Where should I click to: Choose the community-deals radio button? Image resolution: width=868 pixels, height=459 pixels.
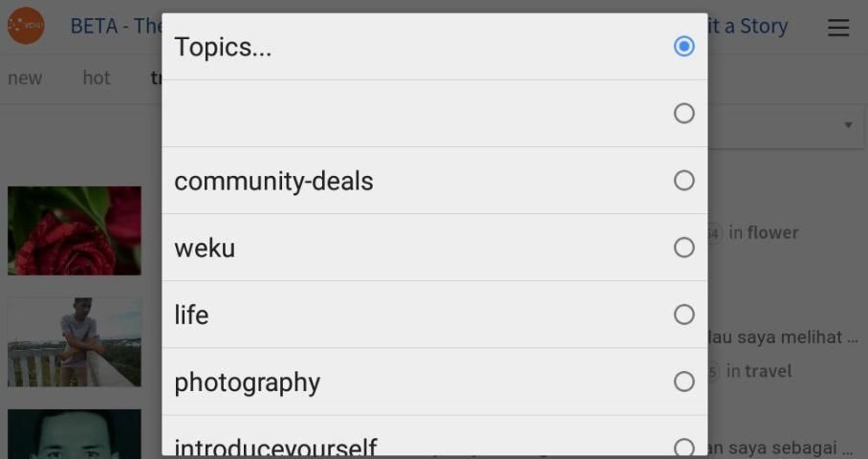point(684,181)
